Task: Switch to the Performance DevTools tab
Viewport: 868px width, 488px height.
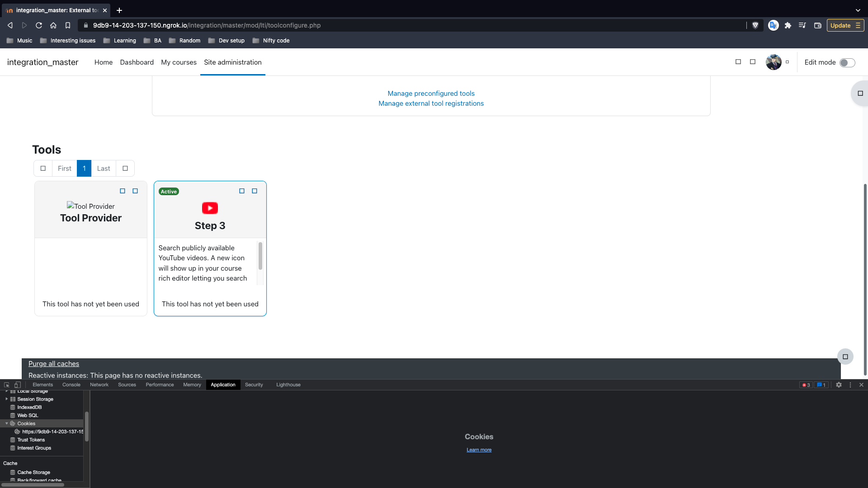Action: point(160,385)
